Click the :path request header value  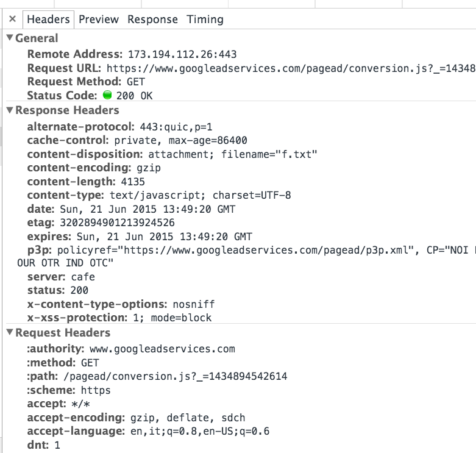(x=176, y=377)
